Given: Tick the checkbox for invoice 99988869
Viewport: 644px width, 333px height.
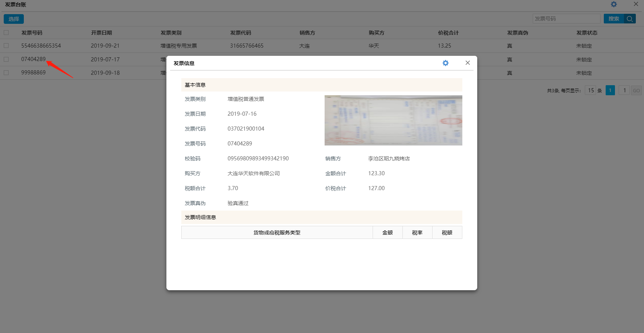Looking at the screenshot, I should [x=6, y=73].
